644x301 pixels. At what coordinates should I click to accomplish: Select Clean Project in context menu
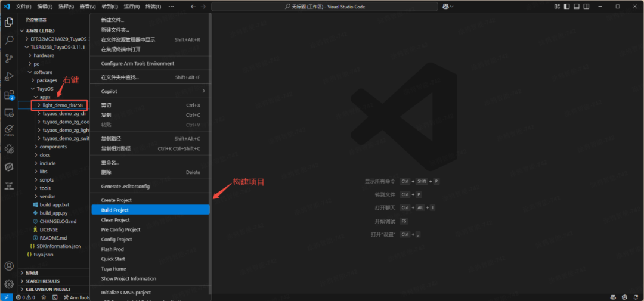[150, 220]
